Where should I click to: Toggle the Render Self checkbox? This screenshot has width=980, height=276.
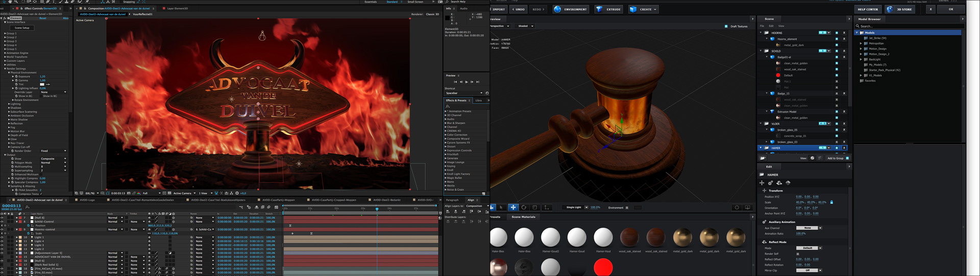(798, 254)
